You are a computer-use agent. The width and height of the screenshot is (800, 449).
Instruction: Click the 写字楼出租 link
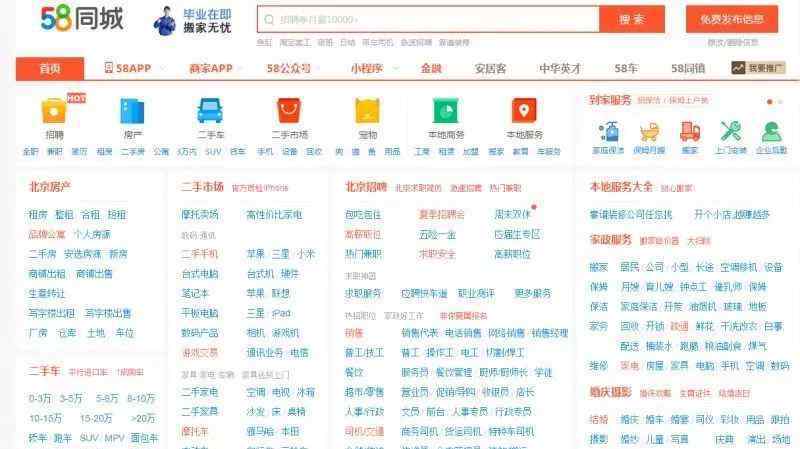pyautogui.click(x=52, y=313)
